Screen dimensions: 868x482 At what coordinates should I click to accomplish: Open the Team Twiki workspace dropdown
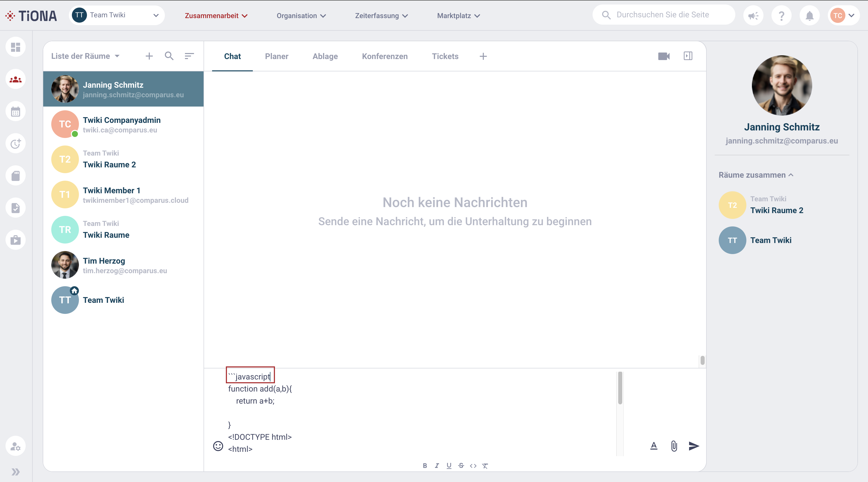click(x=117, y=16)
